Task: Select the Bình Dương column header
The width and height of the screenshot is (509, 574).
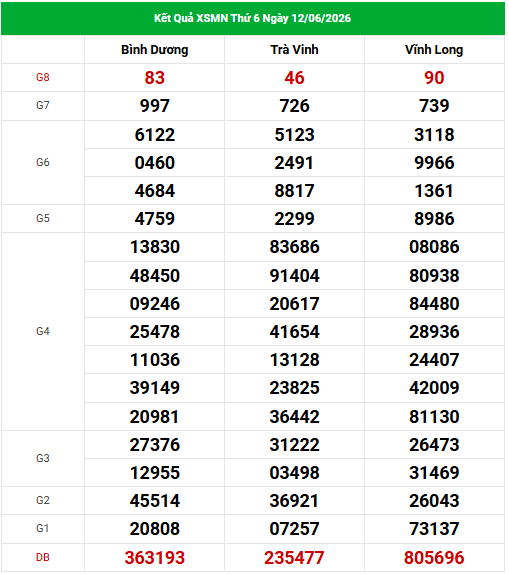Action: coord(155,50)
